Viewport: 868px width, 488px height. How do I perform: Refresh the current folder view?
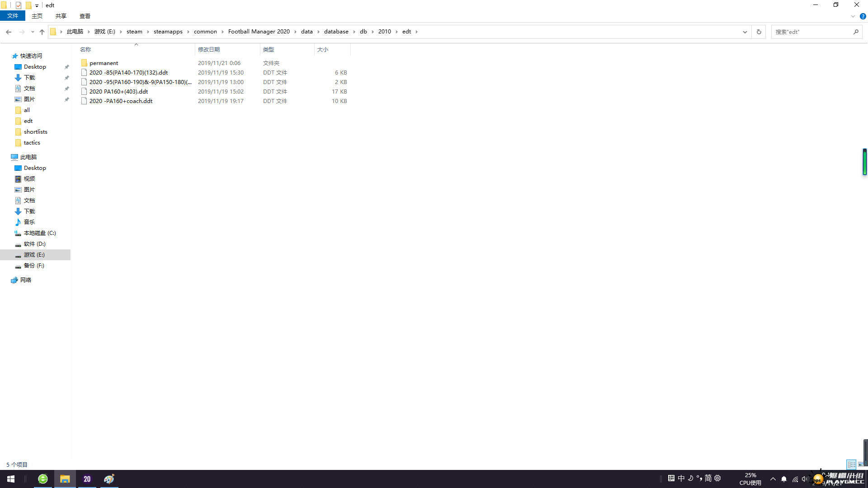[x=759, y=32]
